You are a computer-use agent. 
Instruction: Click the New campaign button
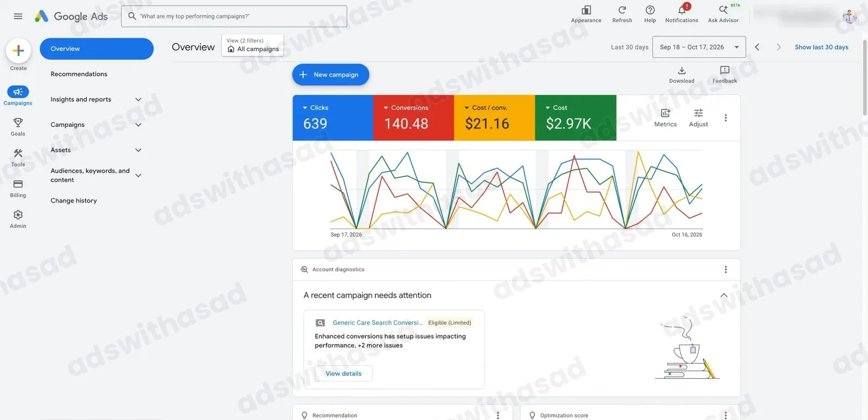[x=330, y=75]
